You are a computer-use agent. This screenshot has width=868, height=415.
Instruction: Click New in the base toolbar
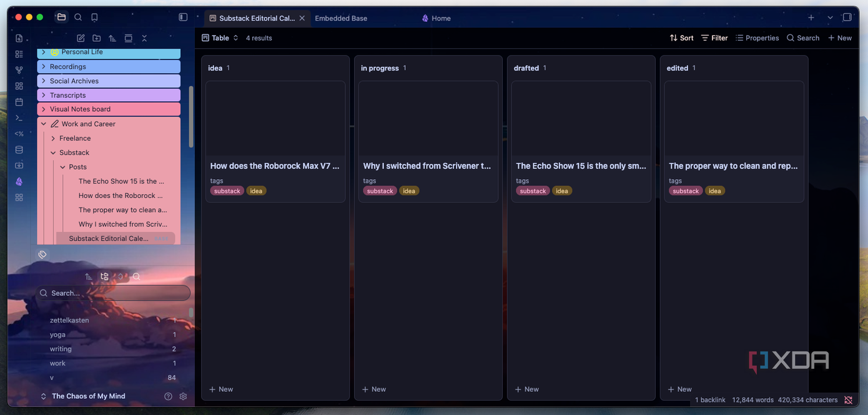pos(840,38)
